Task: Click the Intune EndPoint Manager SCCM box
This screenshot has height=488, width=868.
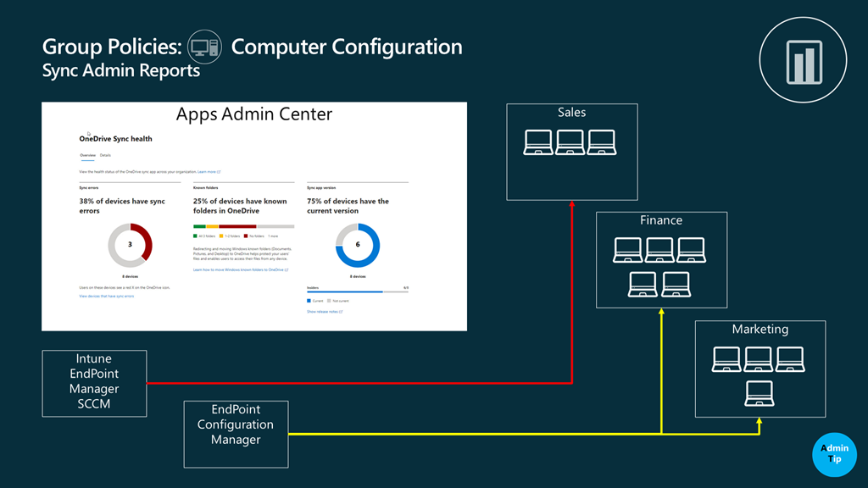Action: [94, 383]
